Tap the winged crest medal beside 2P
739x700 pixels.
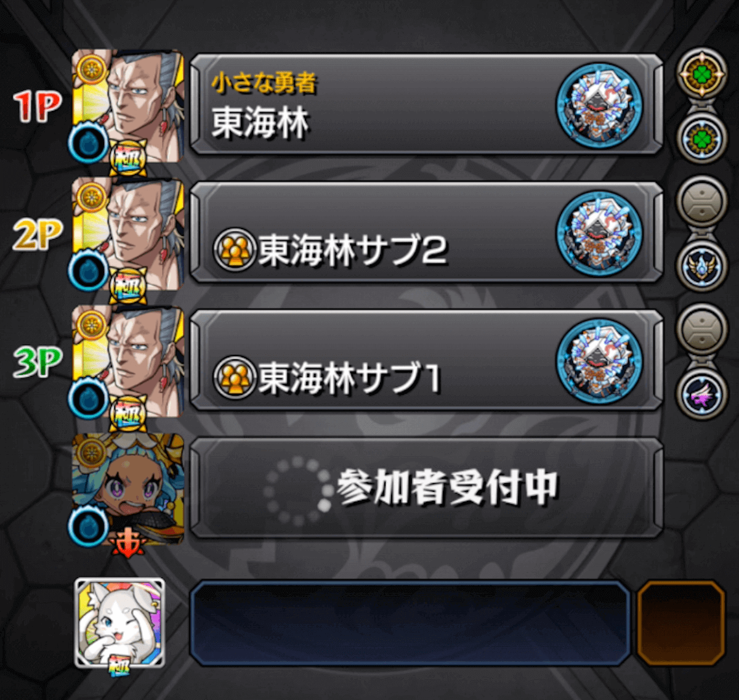(x=702, y=266)
